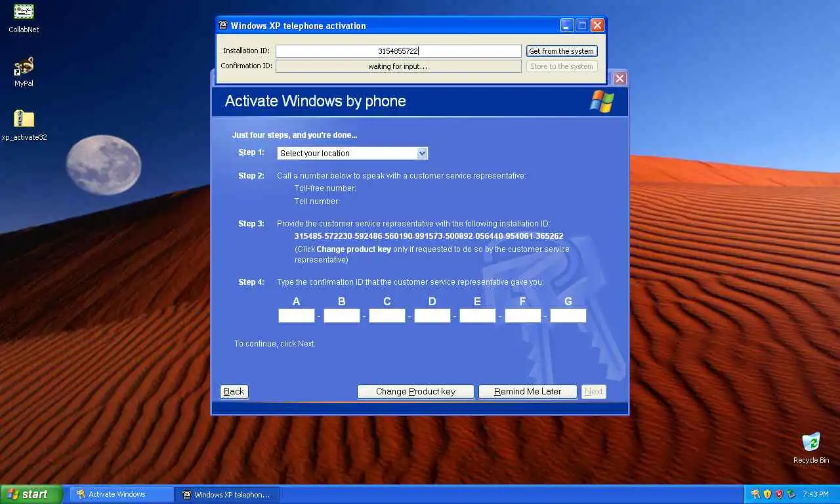
Task: Click confirmation ID field A
Action: (297, 316)
